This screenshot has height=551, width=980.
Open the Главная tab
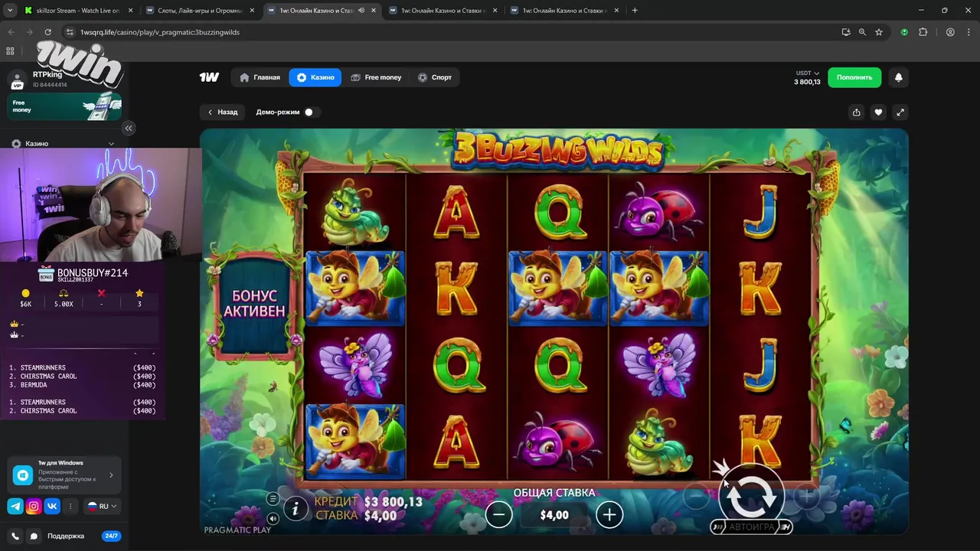click(x=260, y=77)
